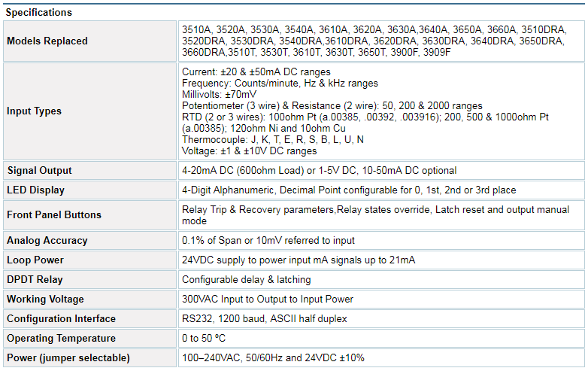Viewport: 588px width, 371px height.
Task: Select the Loop Power label
Action: coord(35,260)
